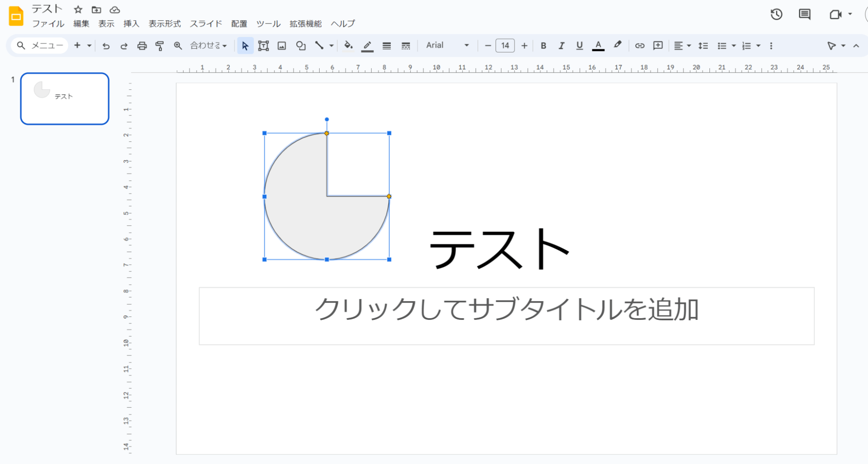Click the Undo arrow icon

[106, 46]
